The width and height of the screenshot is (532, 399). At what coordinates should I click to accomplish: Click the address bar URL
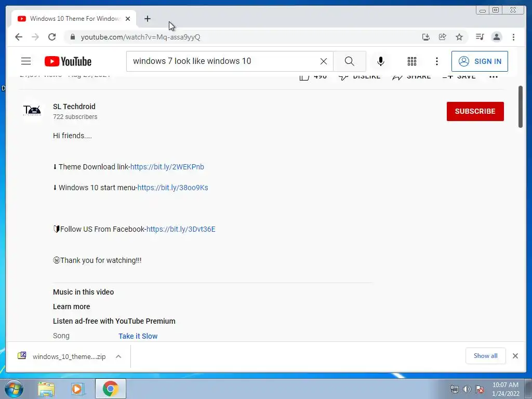[140, 37]
